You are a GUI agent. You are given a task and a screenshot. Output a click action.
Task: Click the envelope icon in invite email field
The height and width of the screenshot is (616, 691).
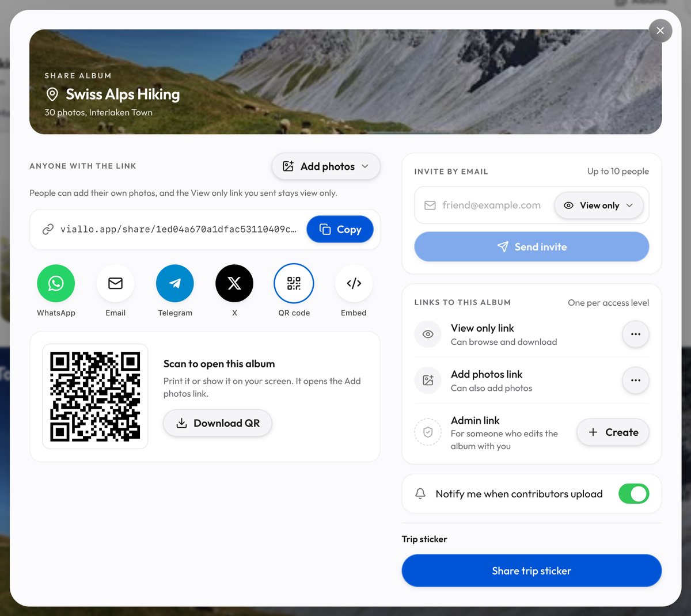430,206
